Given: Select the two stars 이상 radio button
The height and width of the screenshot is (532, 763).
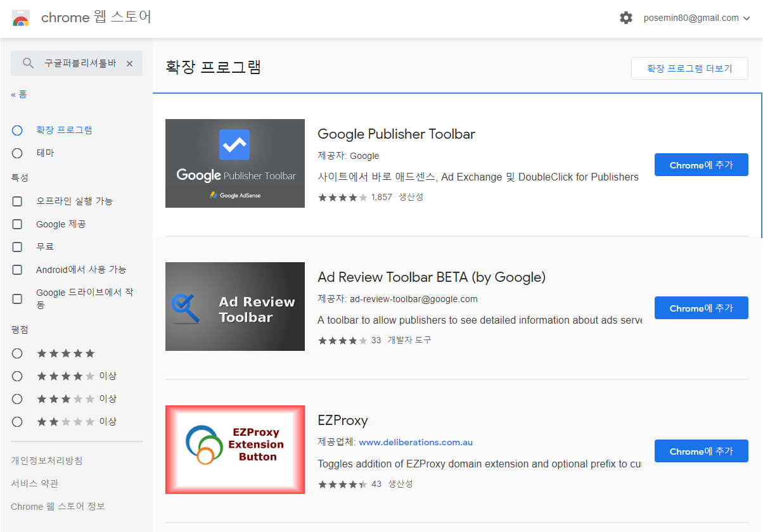Looking at the screenshot, I should click(17, 422).
